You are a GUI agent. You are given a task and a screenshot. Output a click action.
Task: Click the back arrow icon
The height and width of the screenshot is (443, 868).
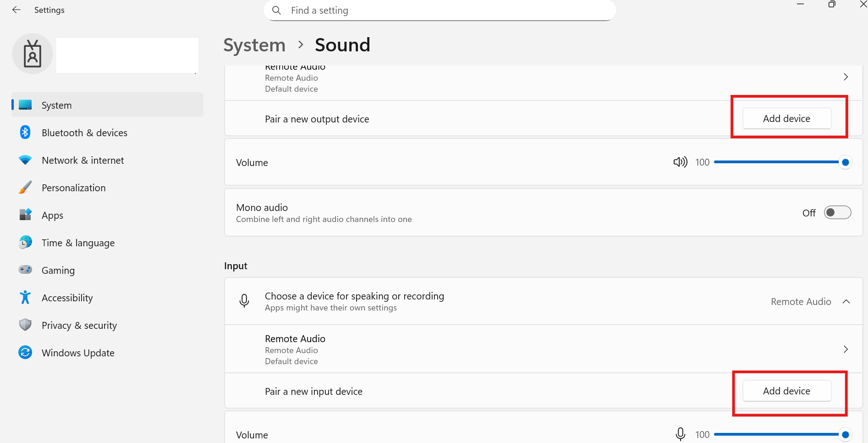pos(16,10)
